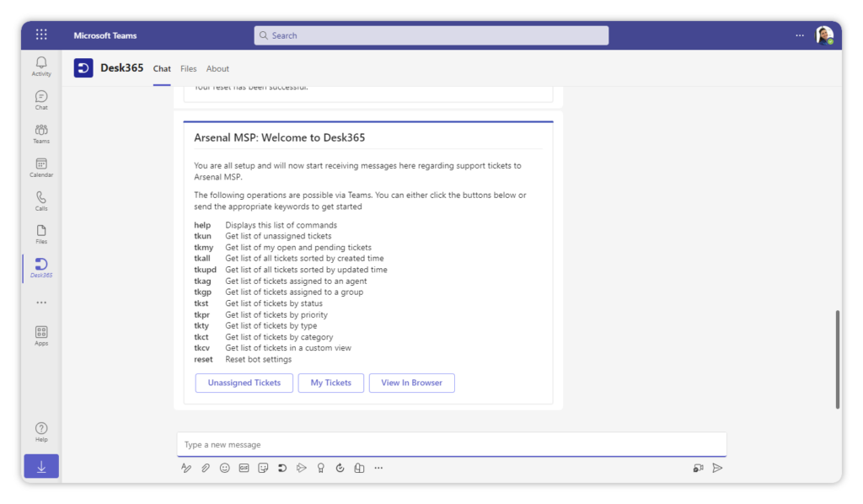Record a video clip in the compose bar
Image resolution: width=863 pixels, height=504 pixels.
click(x=698, y=468)
